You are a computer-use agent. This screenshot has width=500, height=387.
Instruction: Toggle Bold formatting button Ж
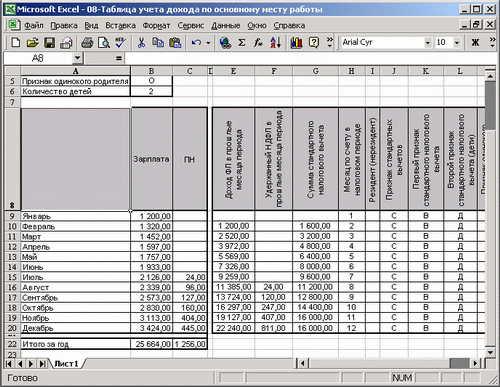click(476, 42)
